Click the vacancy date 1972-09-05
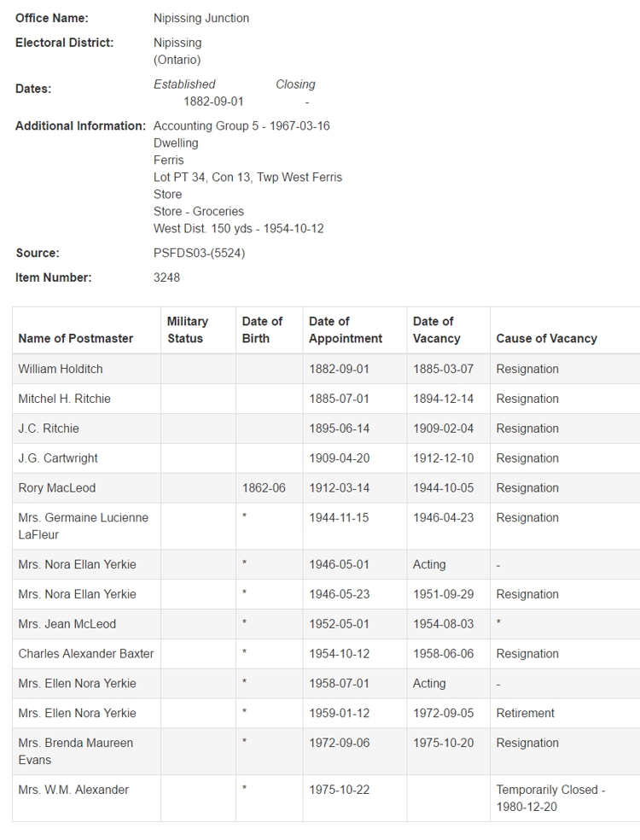 (x=443, y=713)
